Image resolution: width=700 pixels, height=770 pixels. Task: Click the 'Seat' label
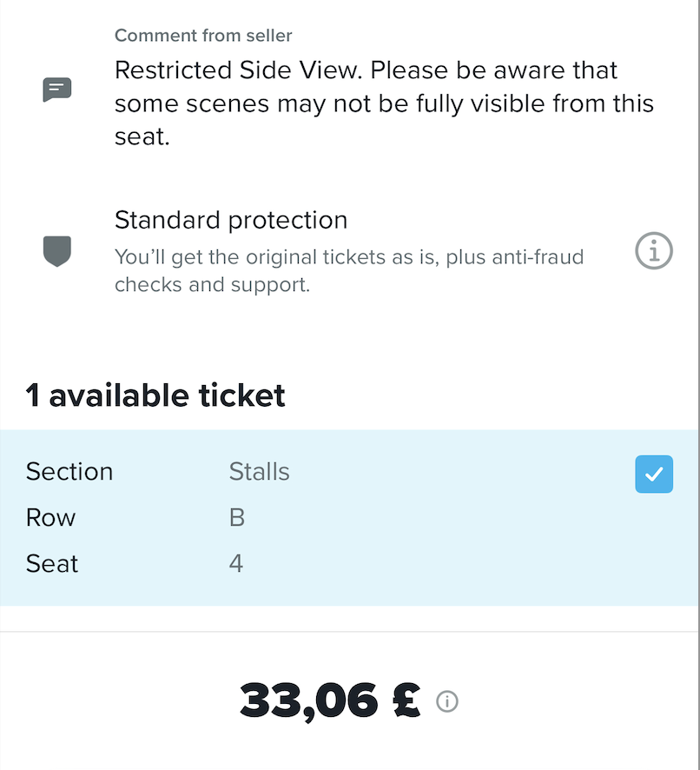(52, 564)
